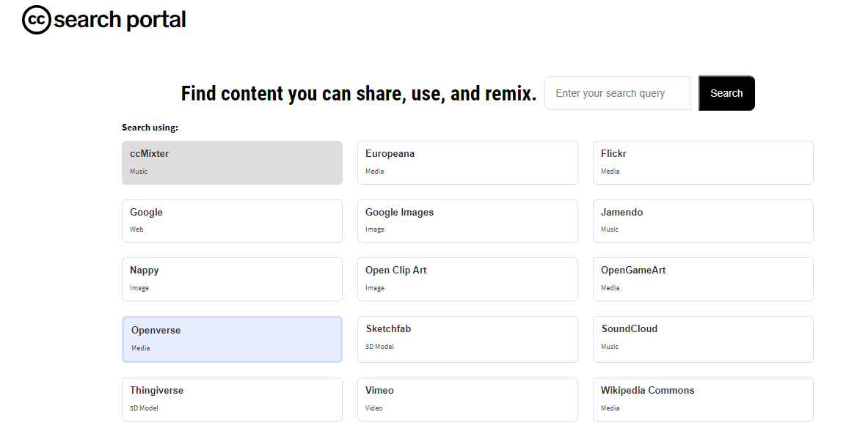
Task: Select Sketchfab for 3D models
Action: [x=467, y=339]
